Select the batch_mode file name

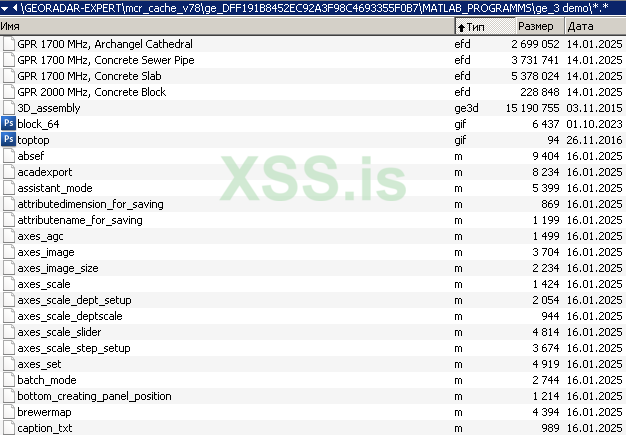pos(47,380)
